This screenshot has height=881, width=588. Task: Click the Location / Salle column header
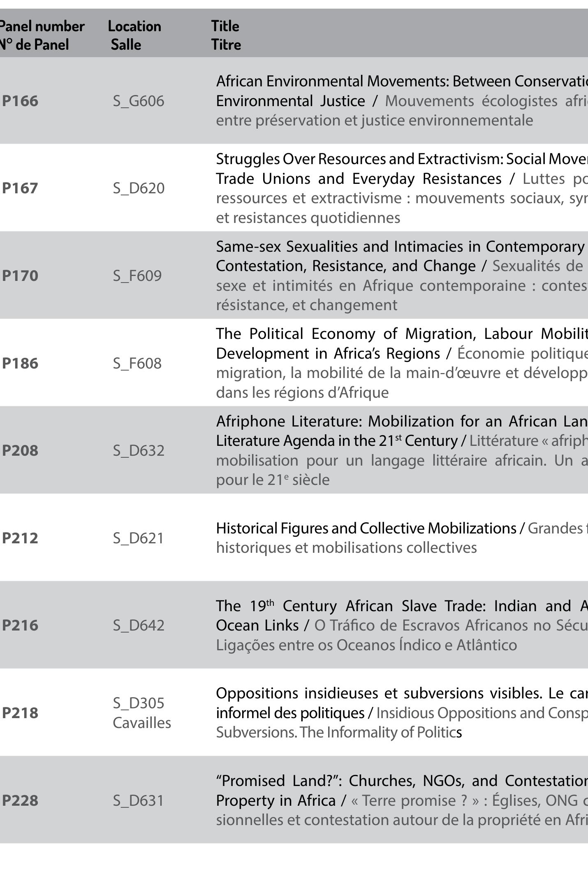[x=134, y=35]
